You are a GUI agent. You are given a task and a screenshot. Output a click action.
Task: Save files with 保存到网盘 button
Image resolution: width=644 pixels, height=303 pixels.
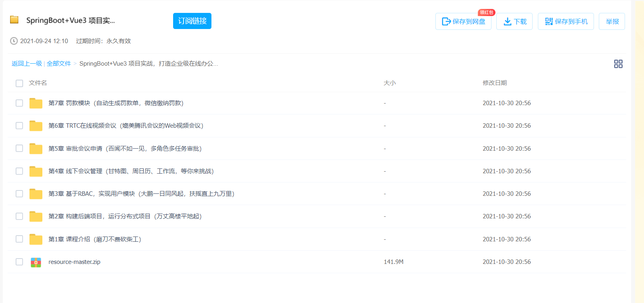[463, 21]
